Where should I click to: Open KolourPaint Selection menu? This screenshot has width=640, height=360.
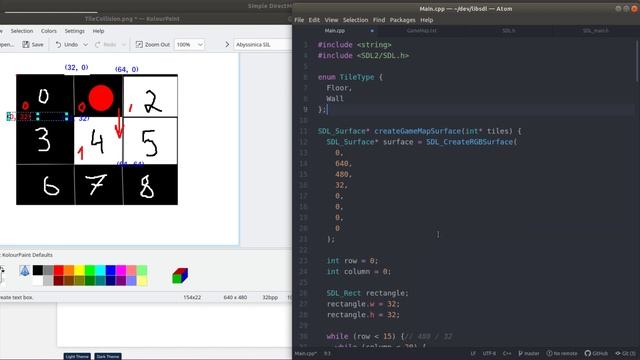(22, 31)
